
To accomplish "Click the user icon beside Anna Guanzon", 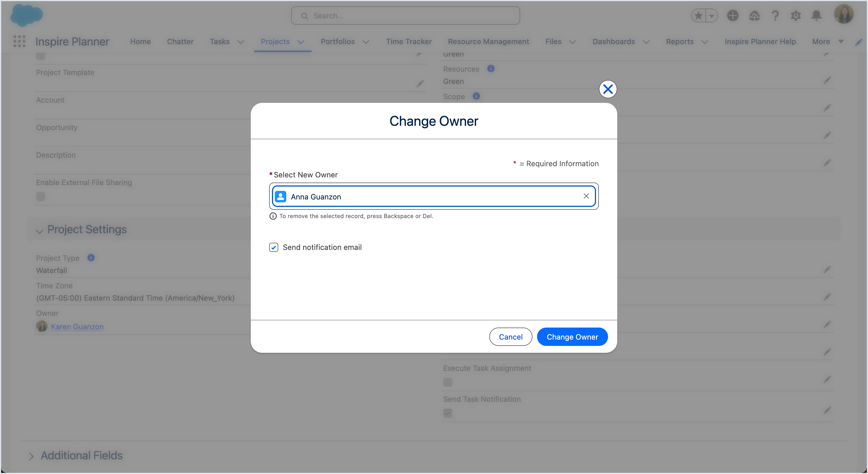I will tap(280, 196).
